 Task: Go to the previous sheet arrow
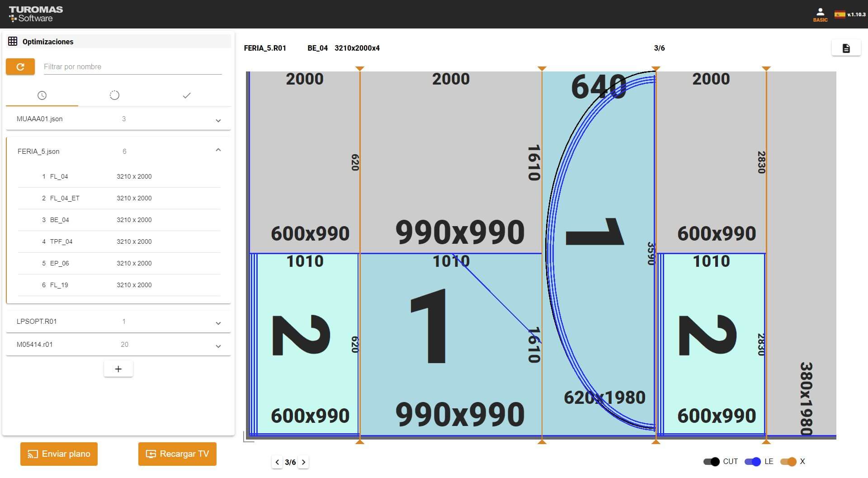[x=277, y=462]
